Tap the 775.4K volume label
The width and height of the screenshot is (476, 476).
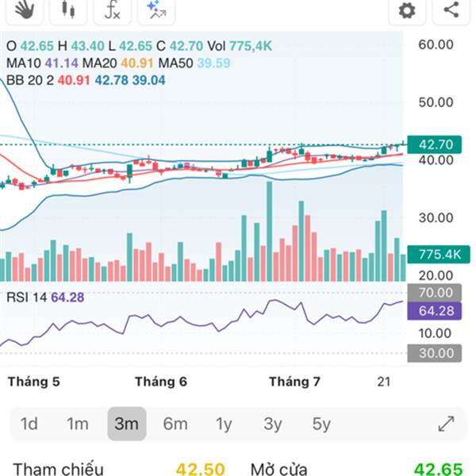439,254
